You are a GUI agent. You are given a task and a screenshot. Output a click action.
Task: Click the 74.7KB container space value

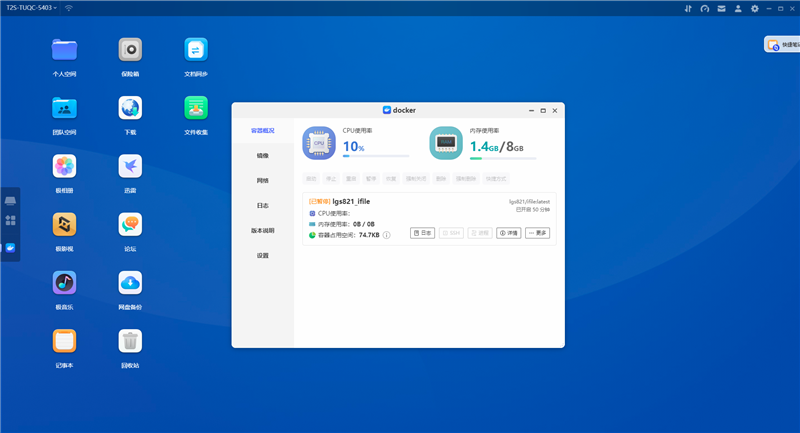point(369,235)
